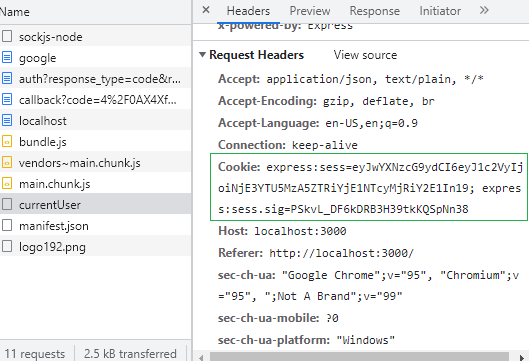Click the sec-ch-ua header value

[x=368, y=285]
